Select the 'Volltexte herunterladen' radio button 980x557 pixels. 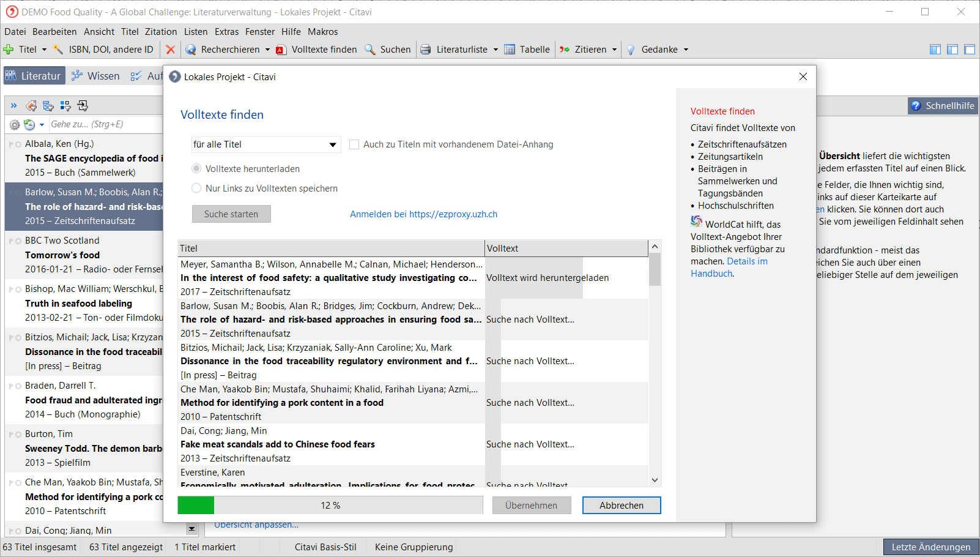tap(196, 168)
